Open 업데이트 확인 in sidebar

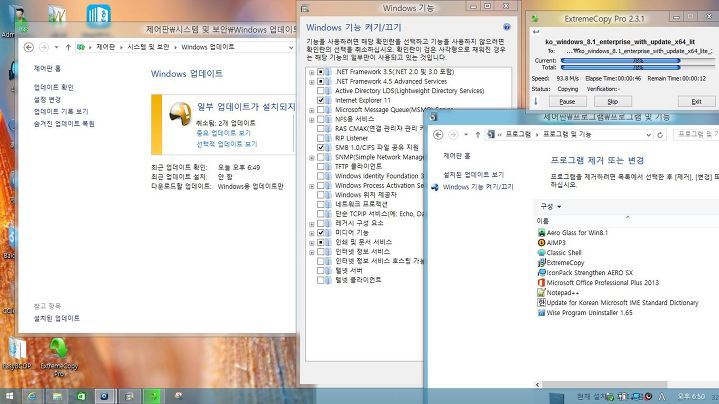[53, 87]
